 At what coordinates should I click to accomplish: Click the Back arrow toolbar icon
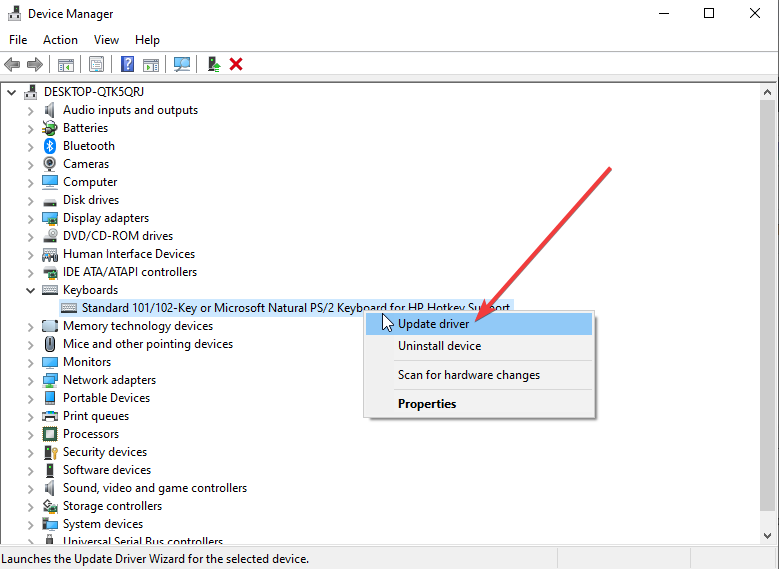12,64
